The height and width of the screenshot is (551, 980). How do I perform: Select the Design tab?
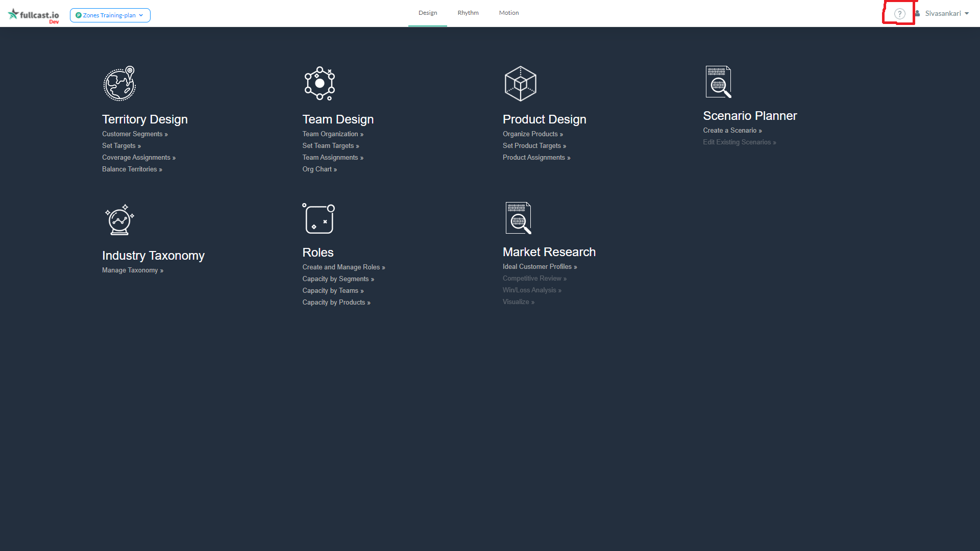[427, 13]
